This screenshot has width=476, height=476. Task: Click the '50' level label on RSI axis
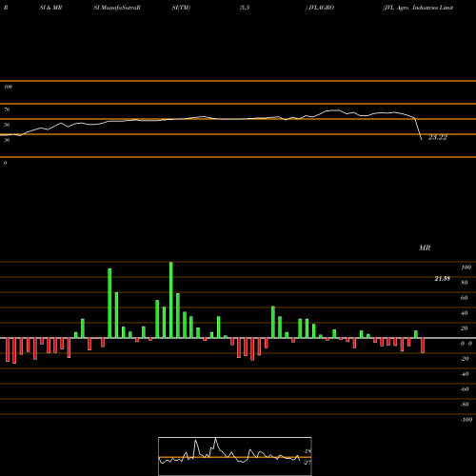coord(7,125)
